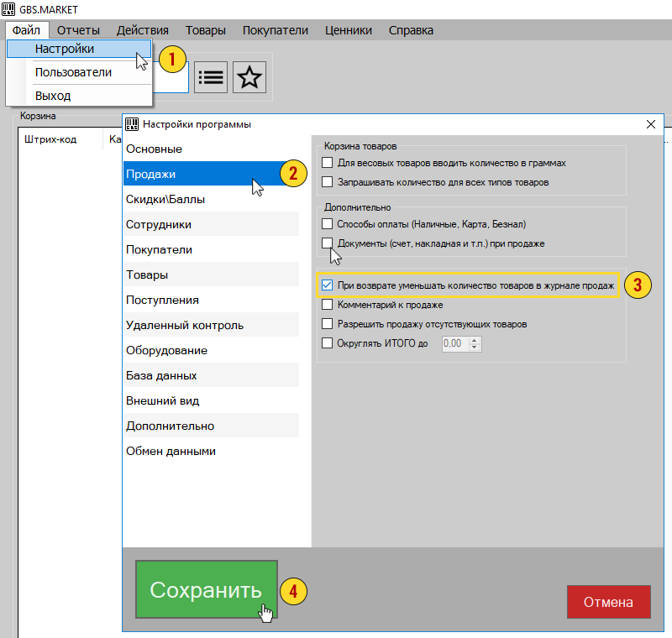The width and height of the screenshot is (672, 638).
Task: Enable weighing goods quantity in grams checkbox
Action: [327, 163]
